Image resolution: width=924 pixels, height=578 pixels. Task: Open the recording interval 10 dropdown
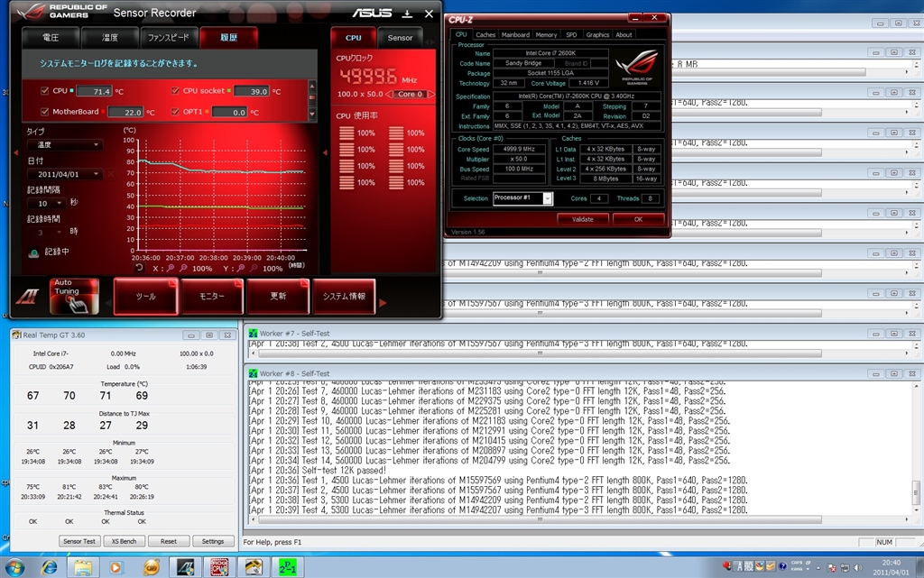point(47,203)
